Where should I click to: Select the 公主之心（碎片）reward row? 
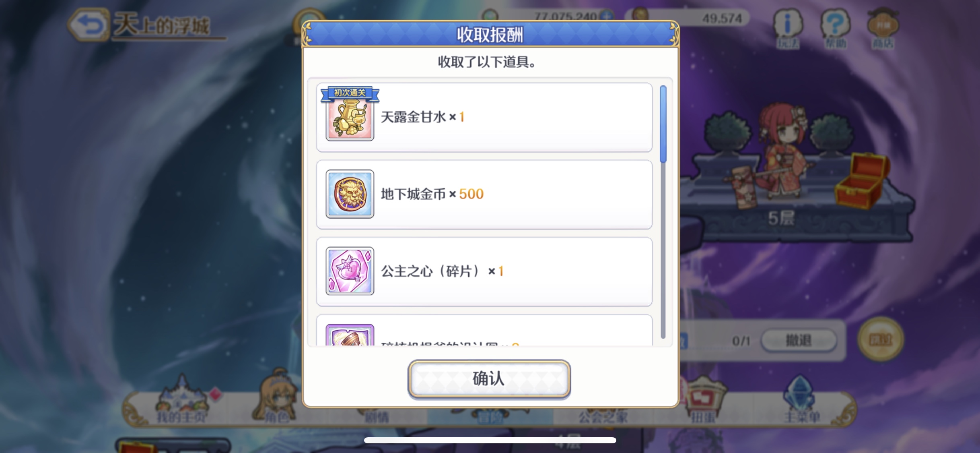[x=484, y=271]
